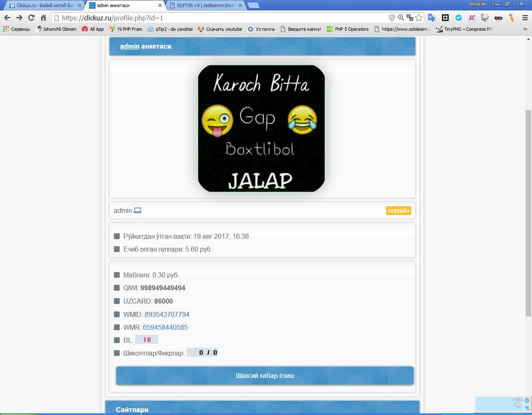Screen dimensions: 532x415
Task: Open the WMR 659458440585 link
Action: (x=165, y=327)
